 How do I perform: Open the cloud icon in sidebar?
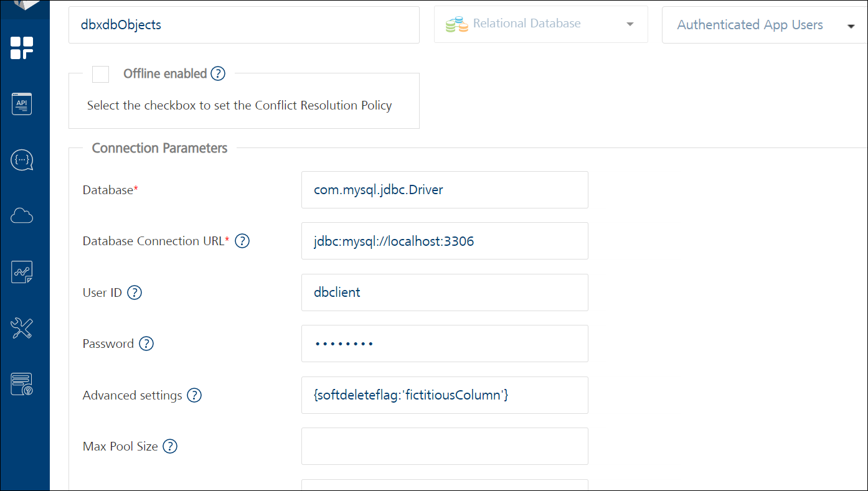pyautogui.click(x=22, y=216)
